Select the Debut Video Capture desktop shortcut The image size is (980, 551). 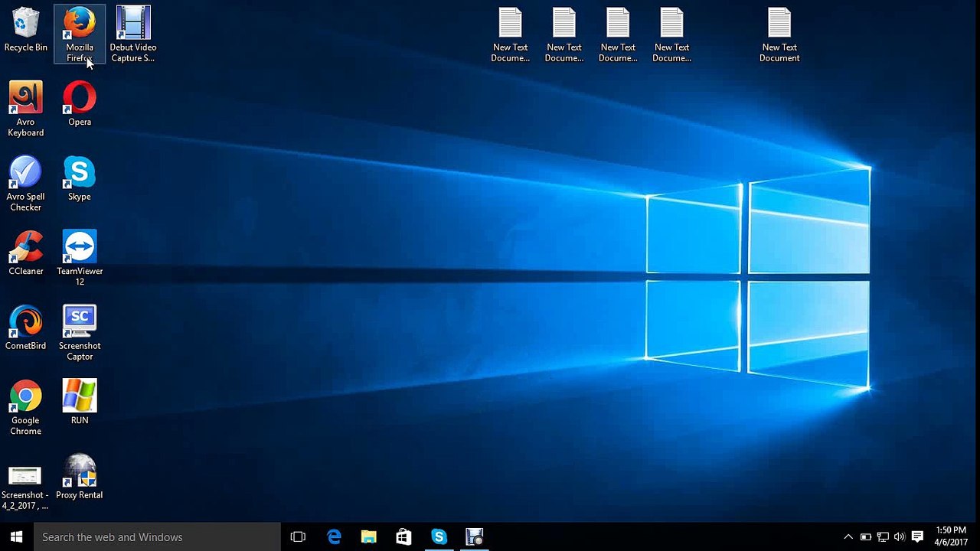(x=133, y=34)
